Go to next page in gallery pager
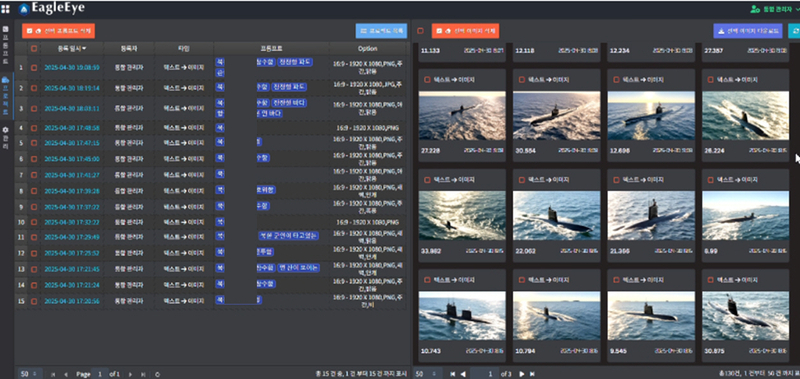800x379 pixels. click(521, 374)
